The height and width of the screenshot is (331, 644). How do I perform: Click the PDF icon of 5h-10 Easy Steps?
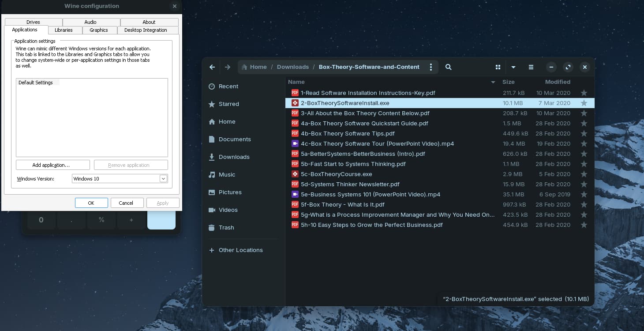pos(295,225)
